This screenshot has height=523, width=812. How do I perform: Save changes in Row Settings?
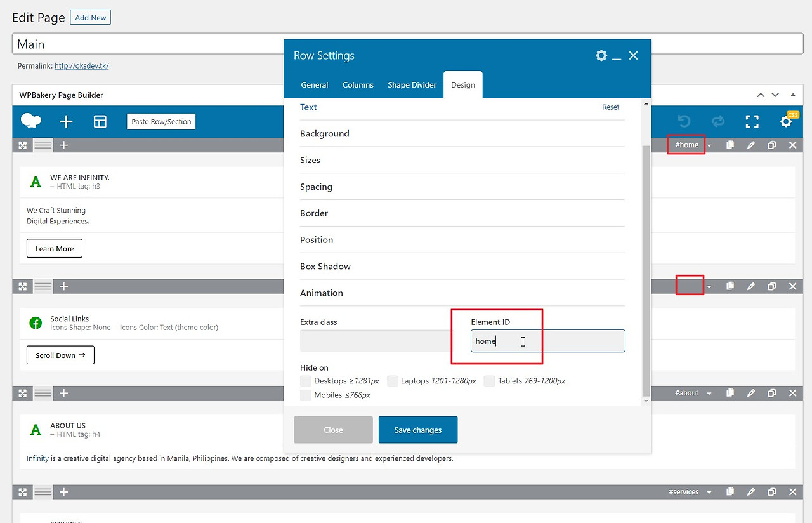(418, 430)
